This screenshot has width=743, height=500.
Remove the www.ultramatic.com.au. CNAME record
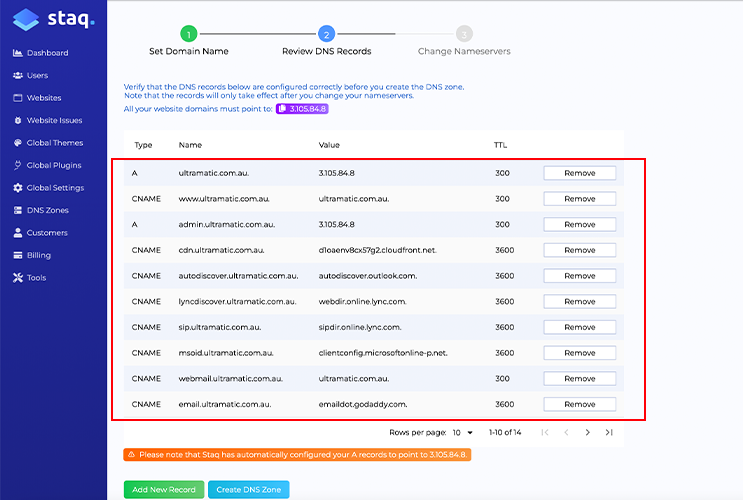580,199
